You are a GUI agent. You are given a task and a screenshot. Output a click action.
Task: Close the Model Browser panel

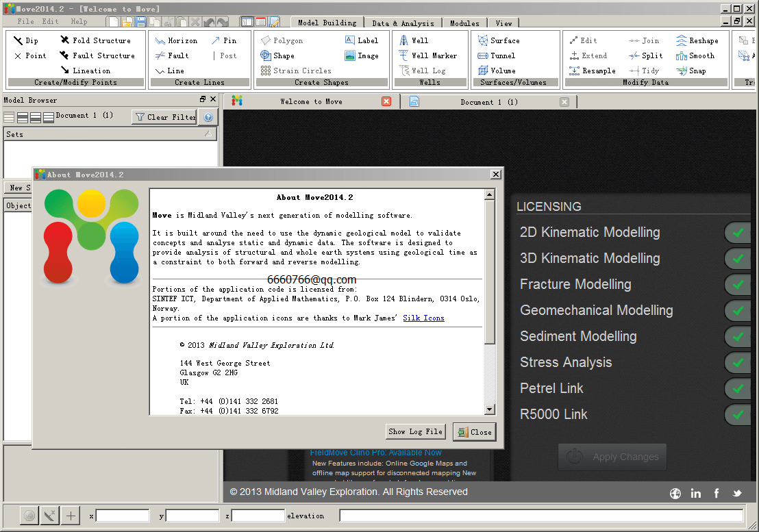tap(213, 99)
